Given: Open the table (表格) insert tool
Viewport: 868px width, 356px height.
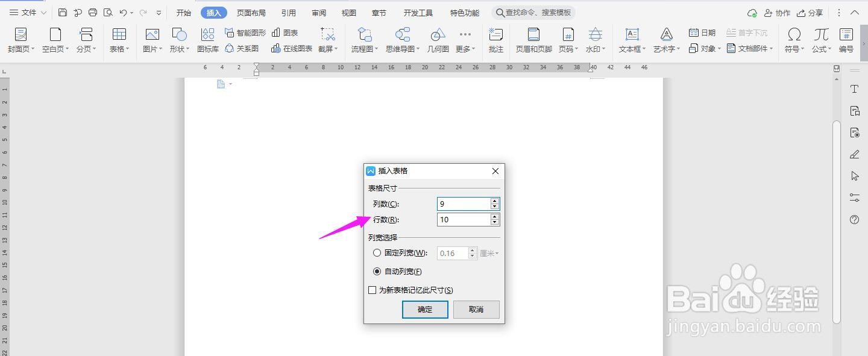Looking at the screenshot, I should (x=119, y=40).
